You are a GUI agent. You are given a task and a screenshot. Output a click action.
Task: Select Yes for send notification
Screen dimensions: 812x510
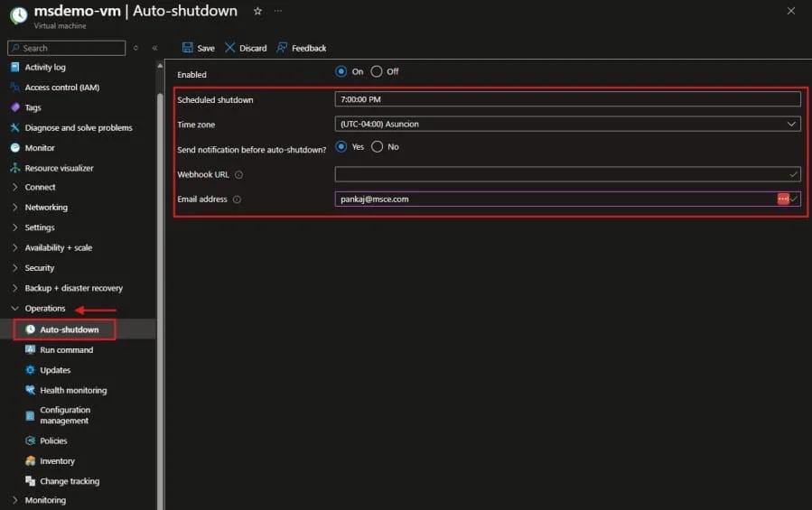(341, 146)
